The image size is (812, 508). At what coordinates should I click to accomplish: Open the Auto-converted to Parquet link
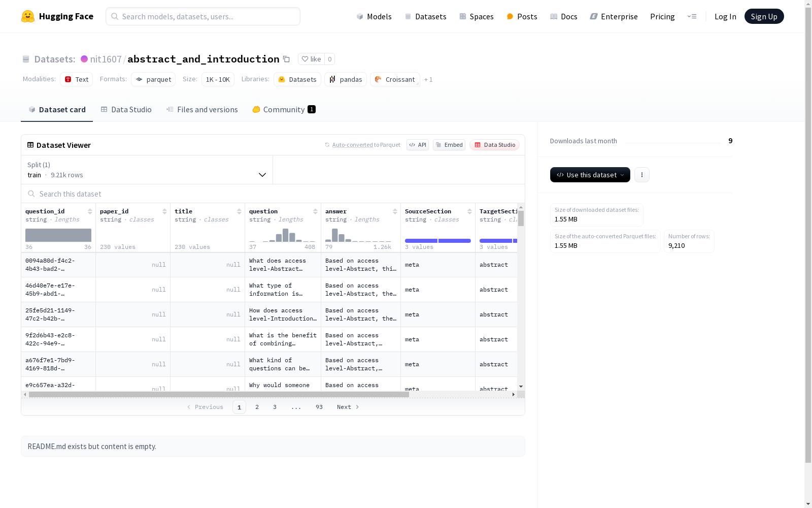coord(363,145)
